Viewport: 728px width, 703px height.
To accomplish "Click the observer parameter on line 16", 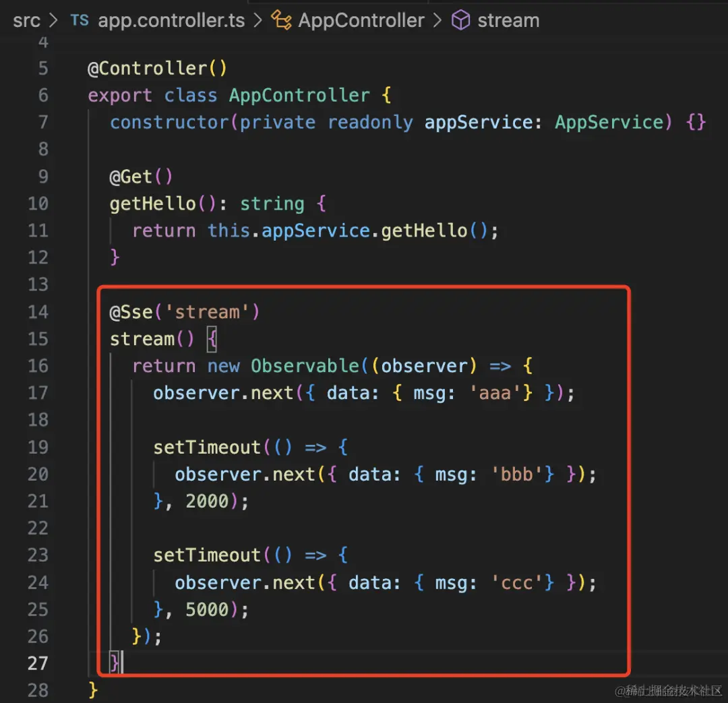I will tap(424, 366).
